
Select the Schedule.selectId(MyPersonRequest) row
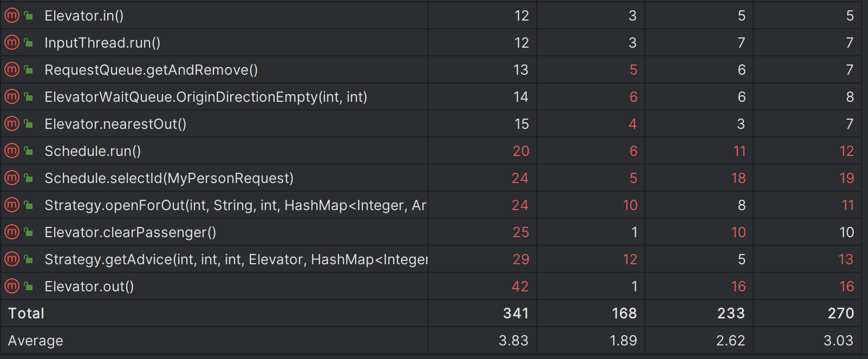click(169, 179)
